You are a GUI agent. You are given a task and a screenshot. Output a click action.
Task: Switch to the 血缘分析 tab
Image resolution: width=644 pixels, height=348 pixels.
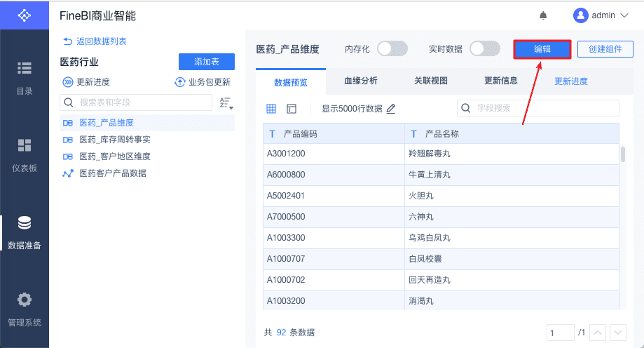pyautogui.click(x=361, y=81)
